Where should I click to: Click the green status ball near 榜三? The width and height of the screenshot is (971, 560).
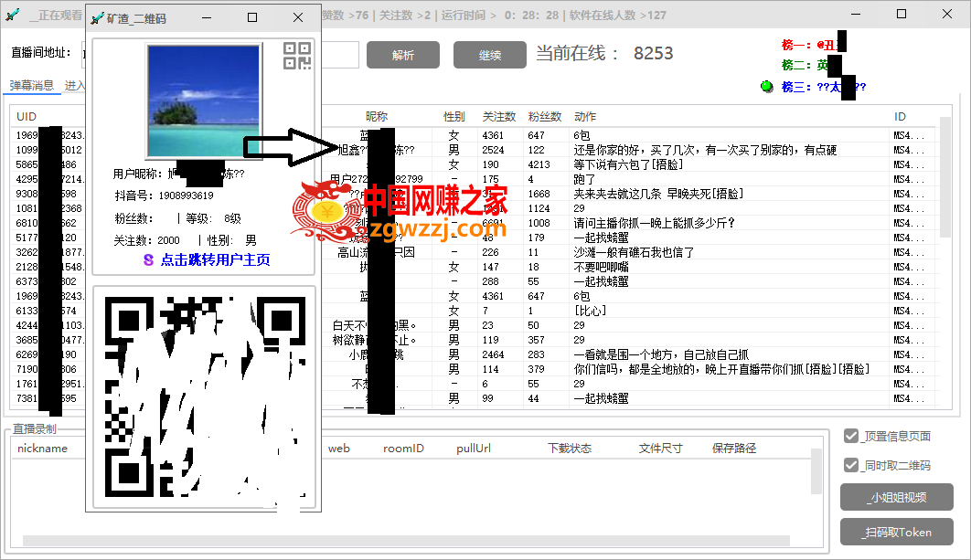point(766,87)
